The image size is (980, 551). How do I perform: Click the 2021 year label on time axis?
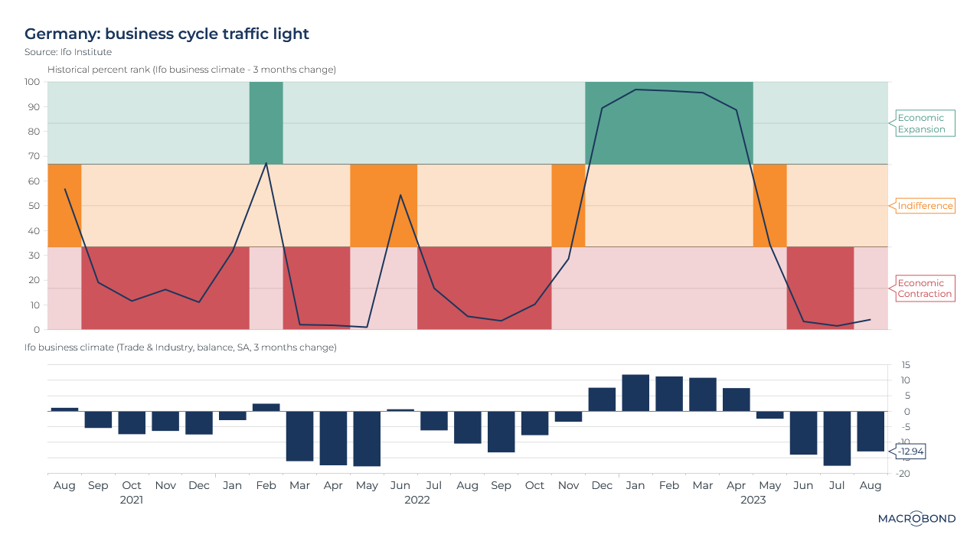(x=132, y=500)
